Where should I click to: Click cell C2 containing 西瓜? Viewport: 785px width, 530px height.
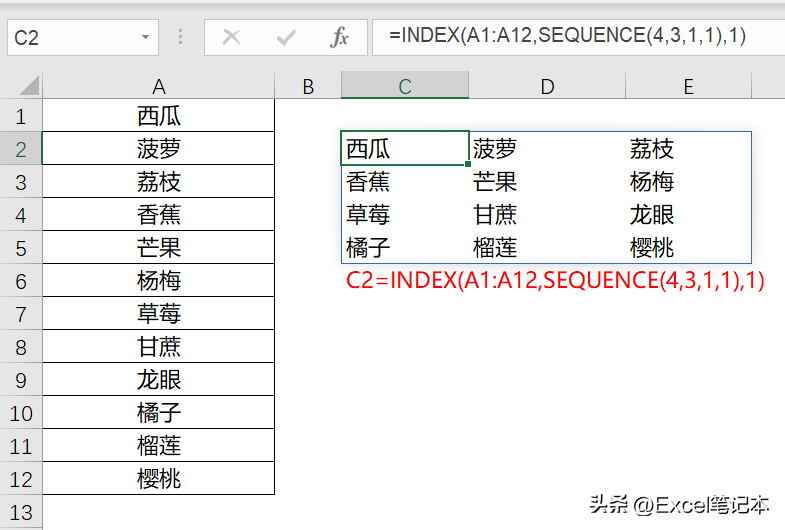[405, 148]
